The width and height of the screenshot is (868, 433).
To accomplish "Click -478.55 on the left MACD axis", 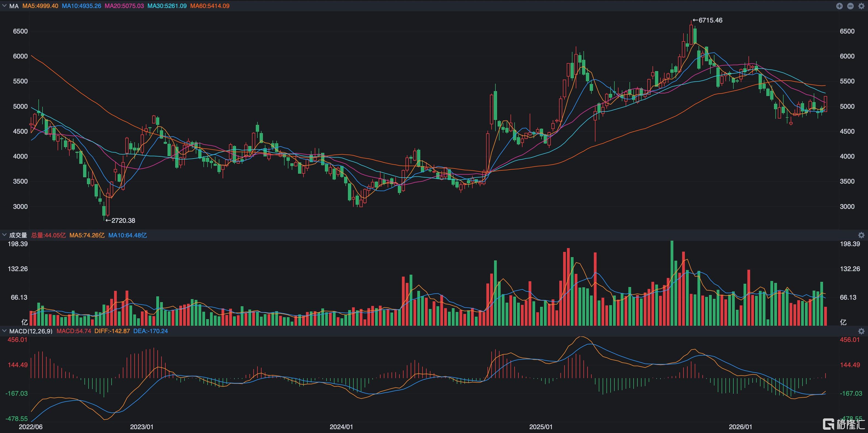I will click(x=17, y=418).
